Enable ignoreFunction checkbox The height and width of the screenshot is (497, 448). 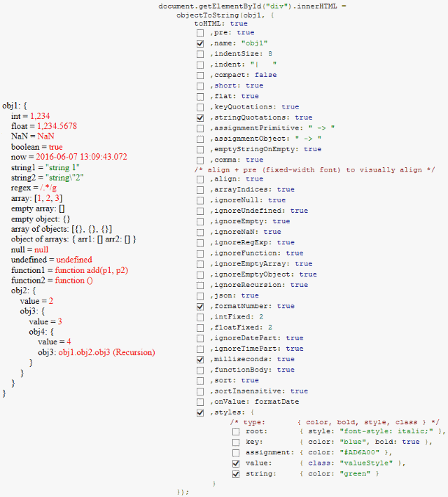200,253
